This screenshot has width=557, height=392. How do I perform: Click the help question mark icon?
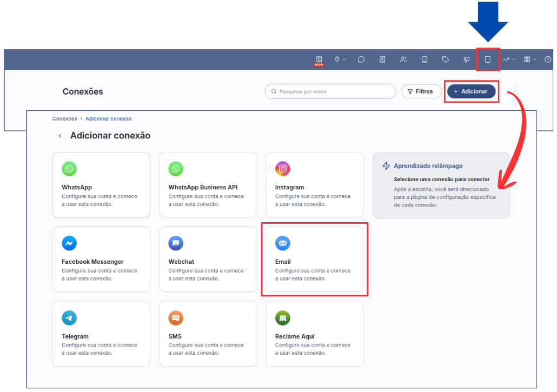(x=548, y=59)
